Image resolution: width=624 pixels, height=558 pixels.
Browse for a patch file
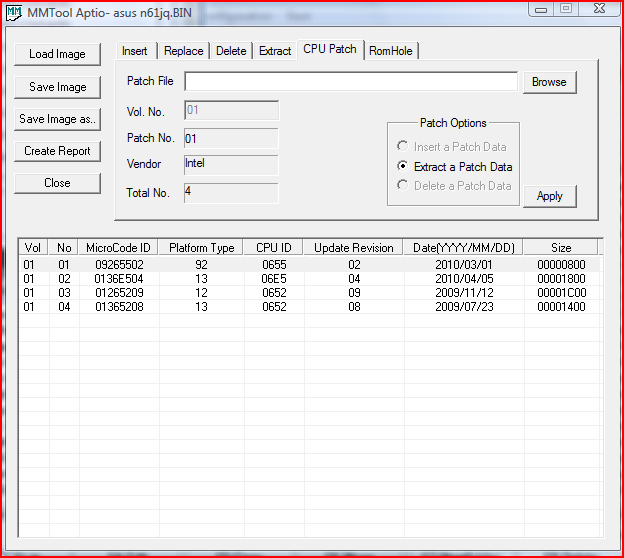pos(549,82)
